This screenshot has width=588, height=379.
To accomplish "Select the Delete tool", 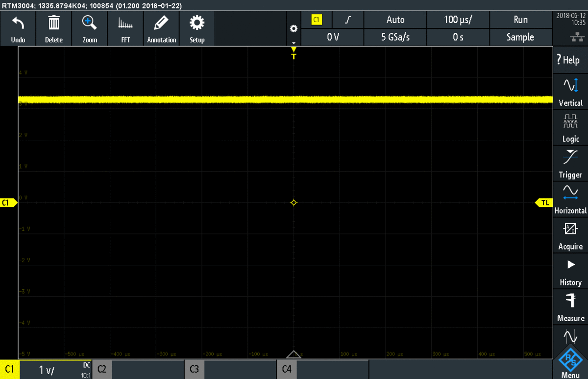I will (x=53, y=28).
